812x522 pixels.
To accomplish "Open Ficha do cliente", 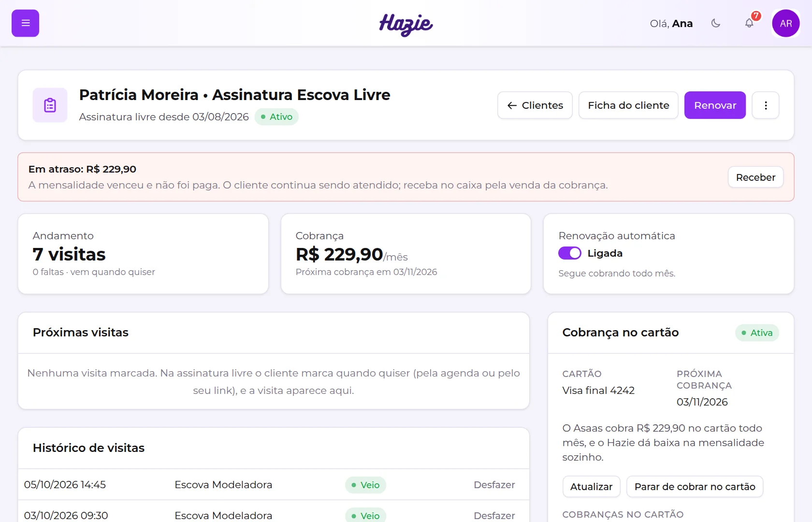I will pos(628,105).
